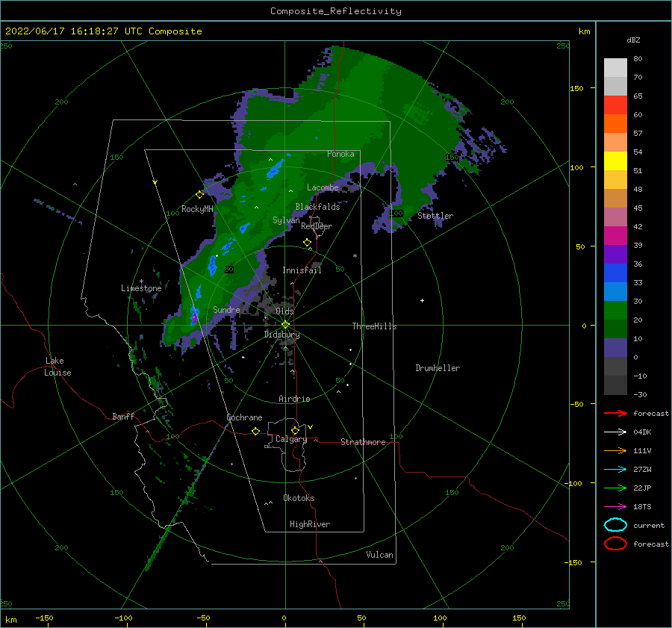This screenshot has width=672, height=628.
Task: Click the yellow diamond marker above Calgary
Action: click(x=295, y=430)
